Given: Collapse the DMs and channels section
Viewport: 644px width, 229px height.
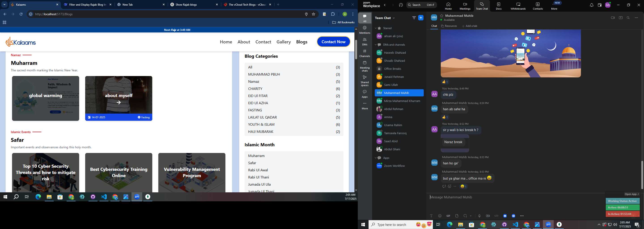Looking at the screenshot, I should coord(375,45).
